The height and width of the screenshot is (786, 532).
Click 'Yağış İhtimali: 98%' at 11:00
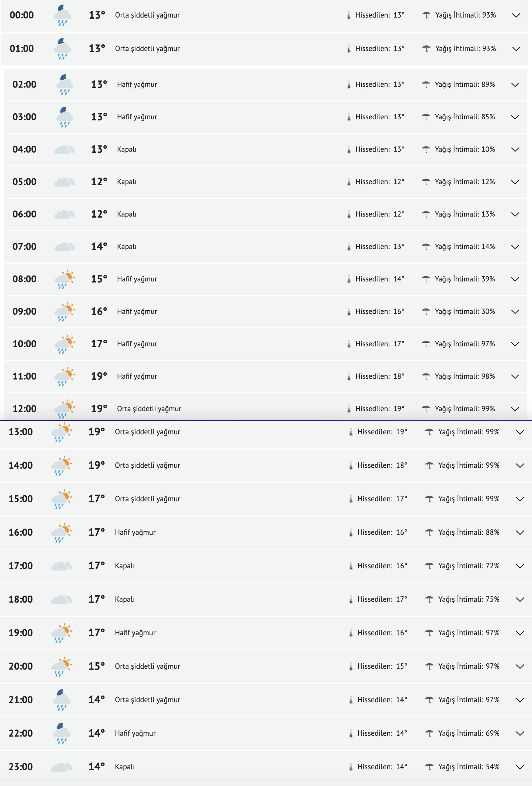coord(465,377)
